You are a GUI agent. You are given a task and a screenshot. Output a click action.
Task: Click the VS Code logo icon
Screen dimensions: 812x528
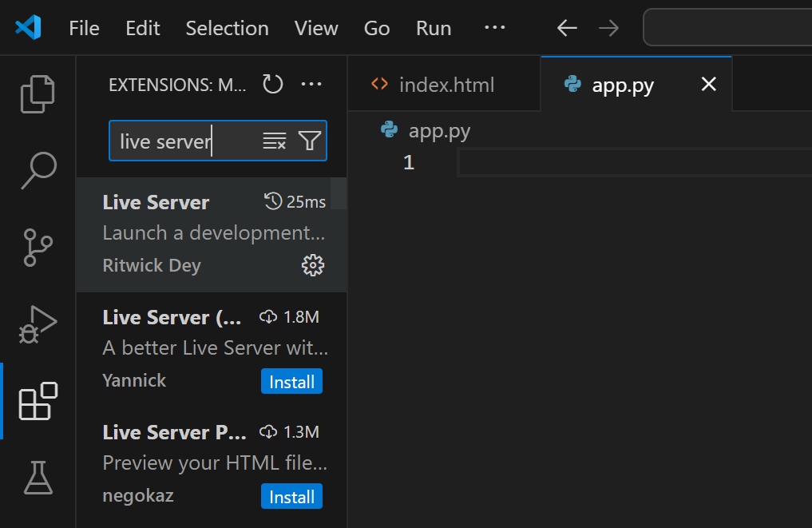[x=29, y=27]
